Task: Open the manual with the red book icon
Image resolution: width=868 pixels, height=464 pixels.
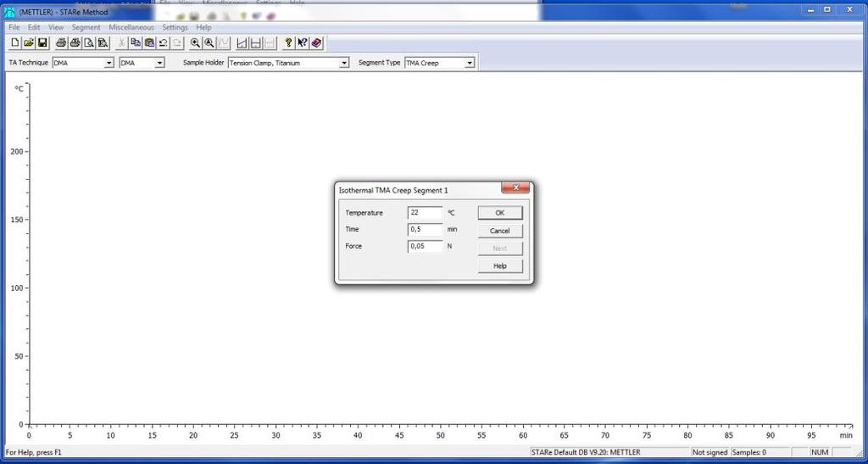Action: (x=316, y=42)
